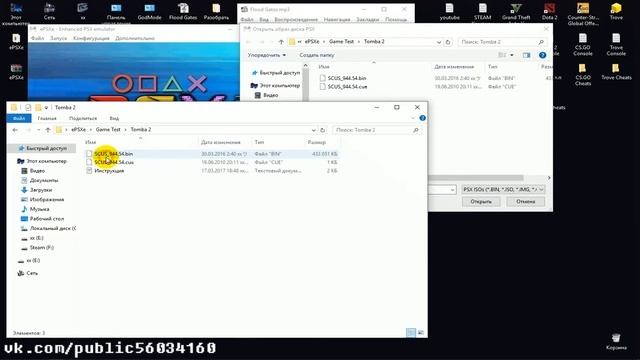Launch the STEAM desktop shortcut

(x=482, y=11)
